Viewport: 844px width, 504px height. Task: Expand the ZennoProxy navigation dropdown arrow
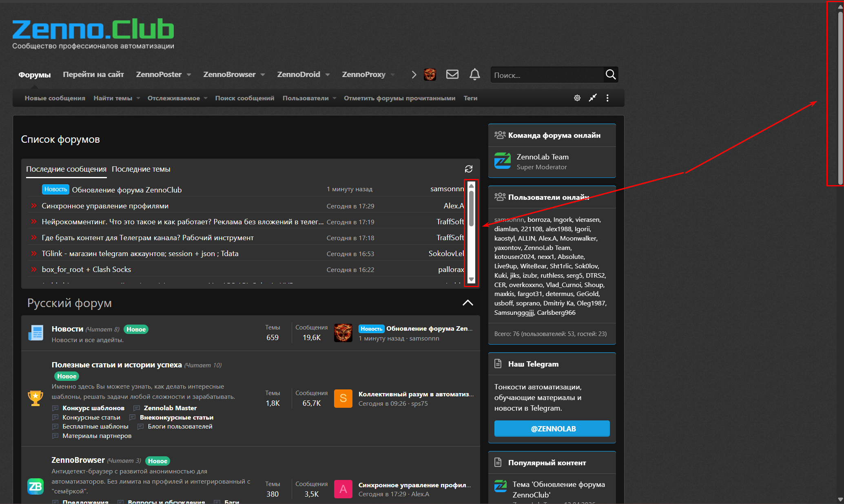[x=393, y=75]
